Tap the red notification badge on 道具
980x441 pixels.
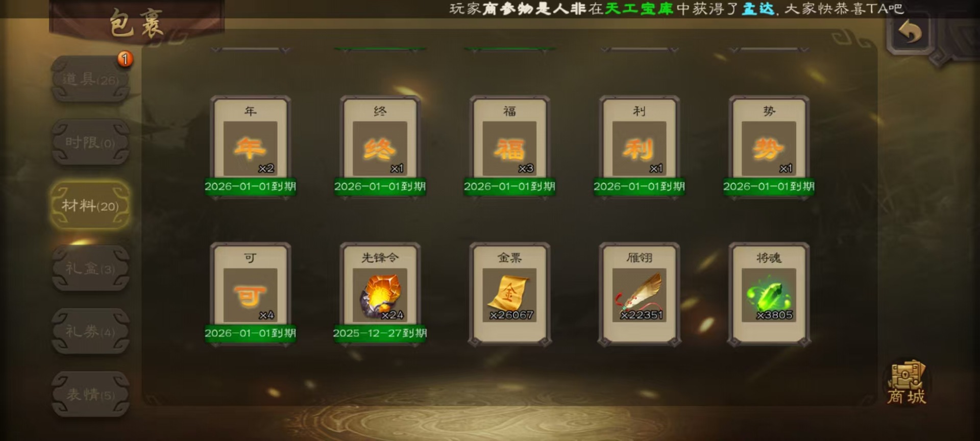(x=125, y=59)
